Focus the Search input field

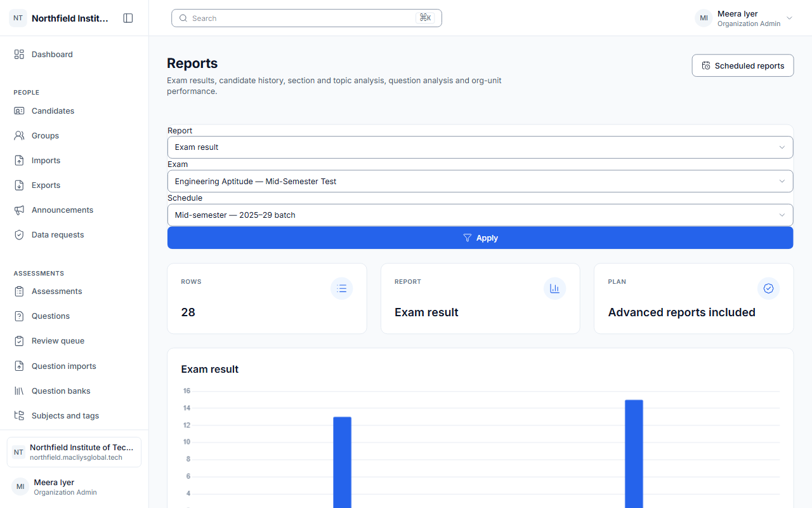pos(306,18)
